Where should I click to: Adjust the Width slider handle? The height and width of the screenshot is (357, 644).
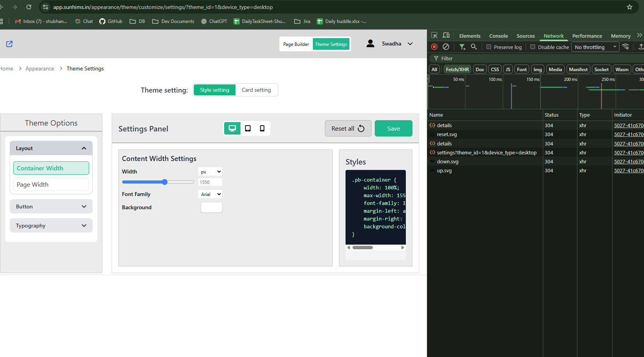165,182
